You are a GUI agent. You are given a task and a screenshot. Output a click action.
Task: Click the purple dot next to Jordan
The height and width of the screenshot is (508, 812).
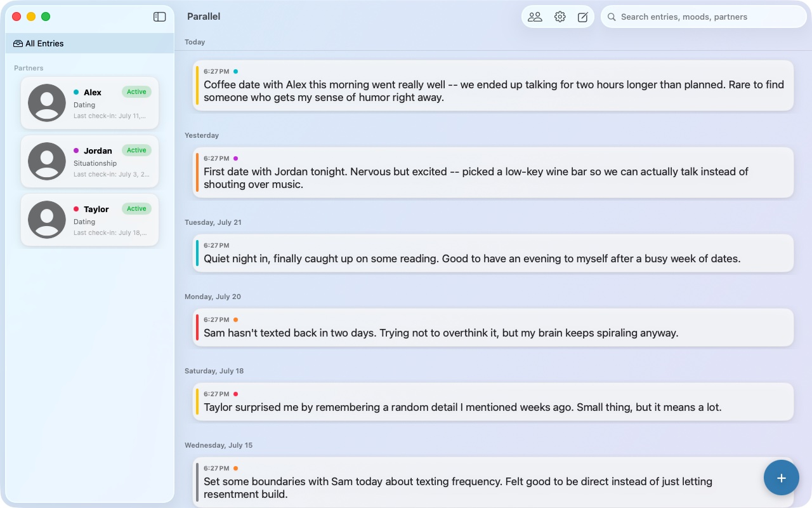point(76,150)
